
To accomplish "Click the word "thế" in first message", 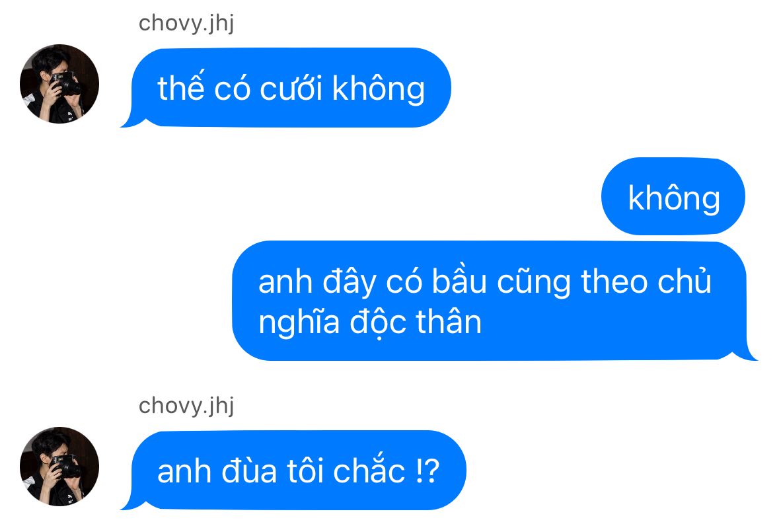I will [x=181, y=87].
